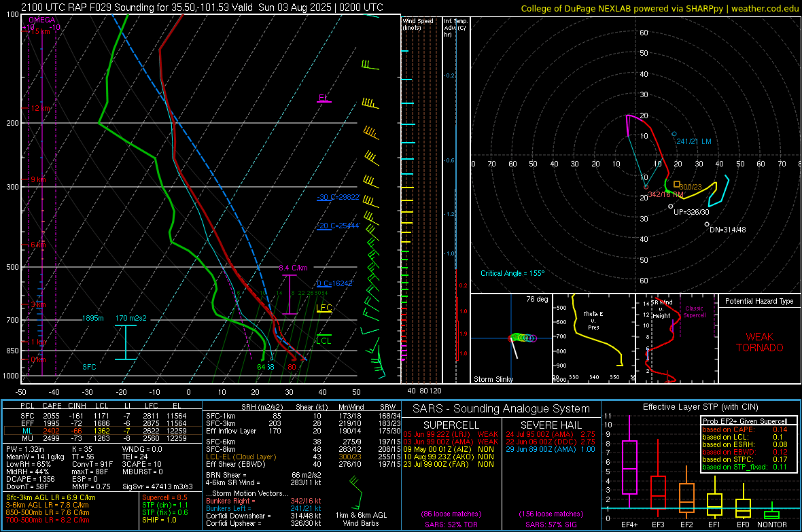Image resolution: width=802 pixels, height=532 pixels.
Task: Select the yellow LFC level label
Action: point(324,307)
